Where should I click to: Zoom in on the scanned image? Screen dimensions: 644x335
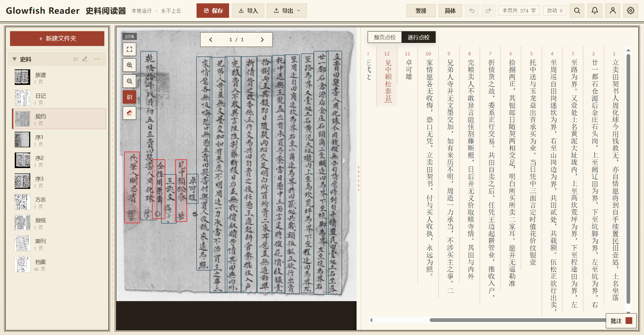129,65
